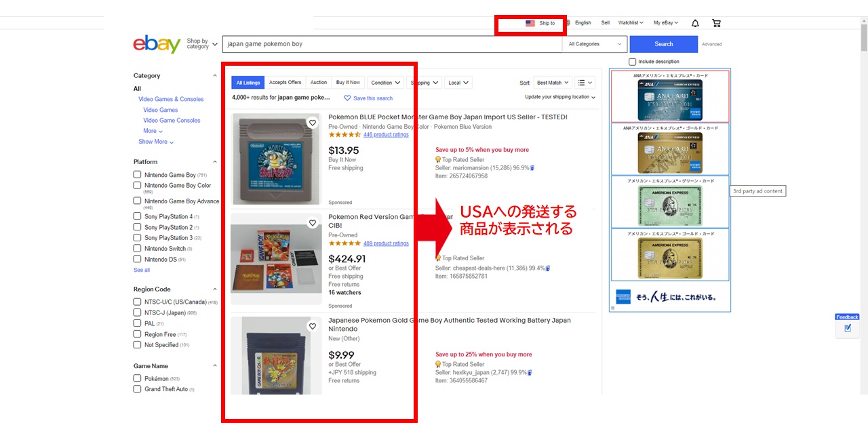
Task: Expand the Best Match sort dropdown
Action: coord(553,83)
